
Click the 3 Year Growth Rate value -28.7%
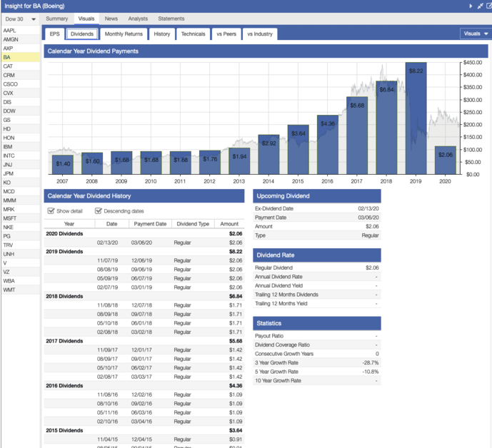coord(371,362)
